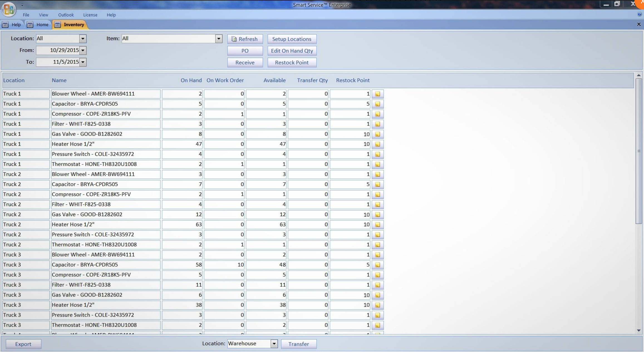
Task: Click the yellow note icon for Truck 3 Capacitor
Action: tap(377, 265)
